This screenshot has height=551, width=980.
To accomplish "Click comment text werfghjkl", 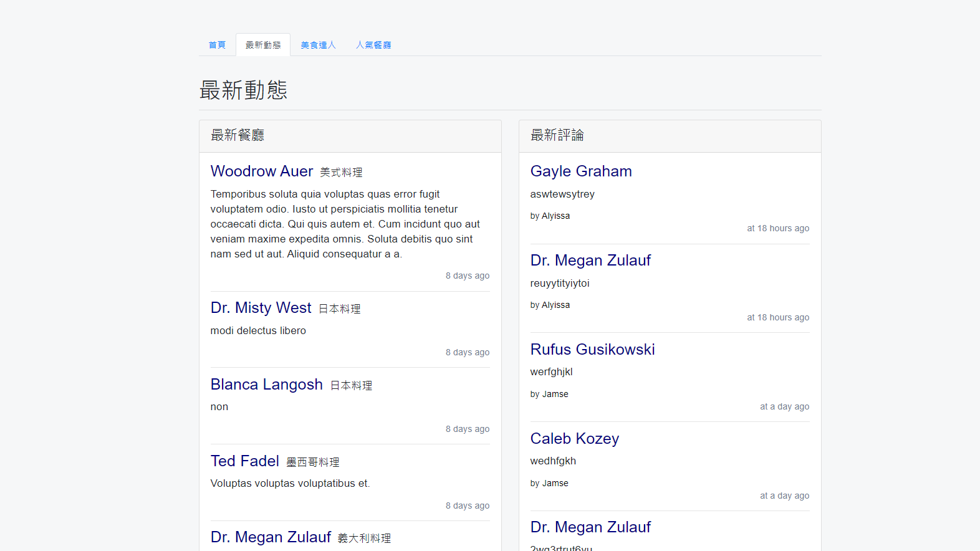I will [x=552, y=372].
